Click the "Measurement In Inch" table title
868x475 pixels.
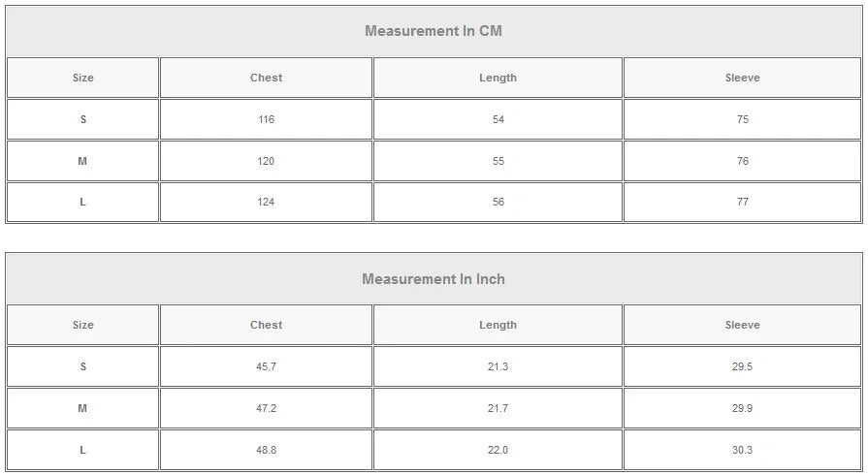[x=434, y=279]
